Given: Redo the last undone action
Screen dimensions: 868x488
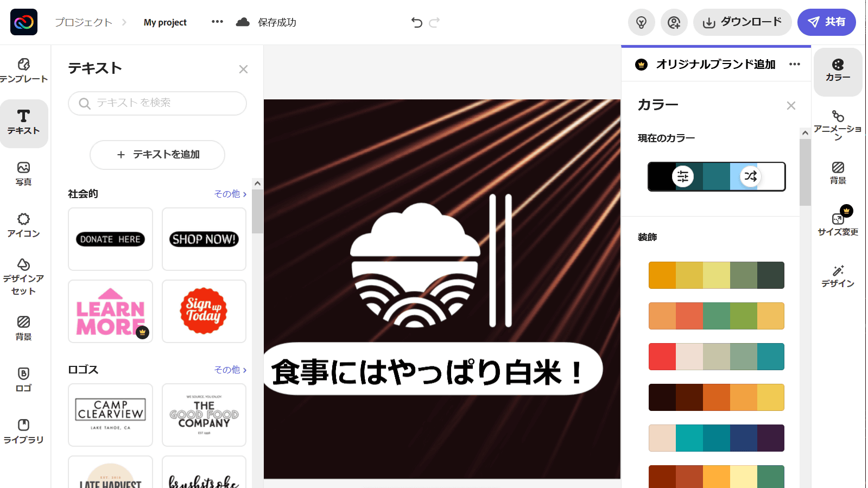Looking at the screenshot, I should point(434,22).
